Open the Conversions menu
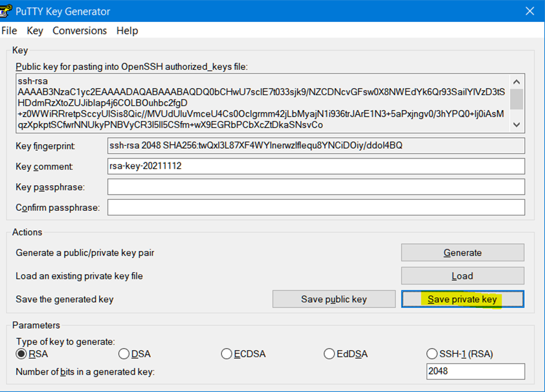 (80, 30)
